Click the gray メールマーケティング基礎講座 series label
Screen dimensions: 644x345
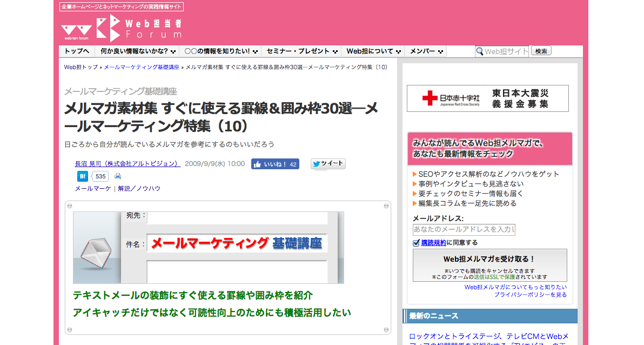coord(120,91)
